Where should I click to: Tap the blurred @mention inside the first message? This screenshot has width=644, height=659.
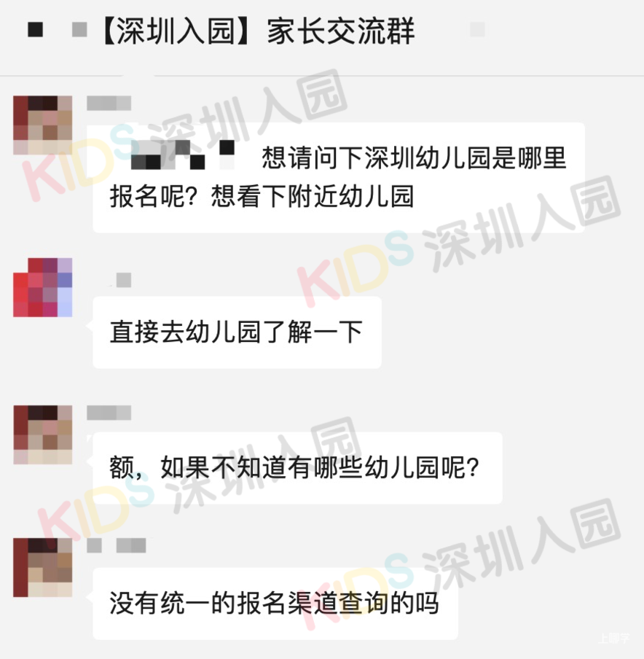pyautogui.click(x=183, y=155)
